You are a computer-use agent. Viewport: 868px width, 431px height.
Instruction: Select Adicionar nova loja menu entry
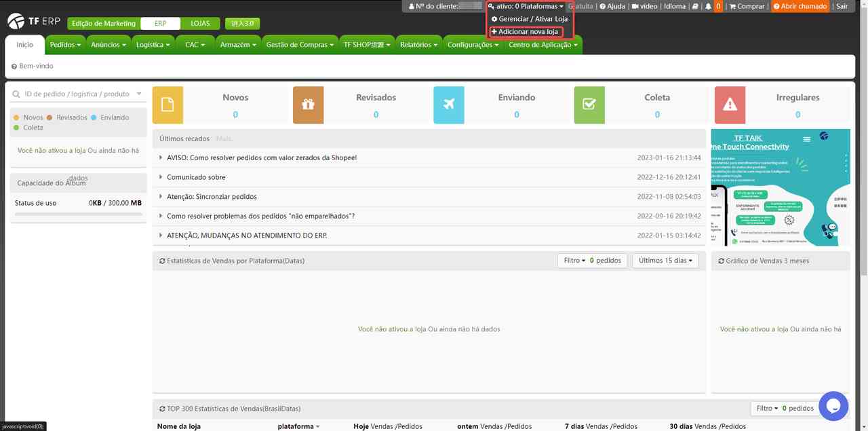pyautogui.click(x=528, y=32)
